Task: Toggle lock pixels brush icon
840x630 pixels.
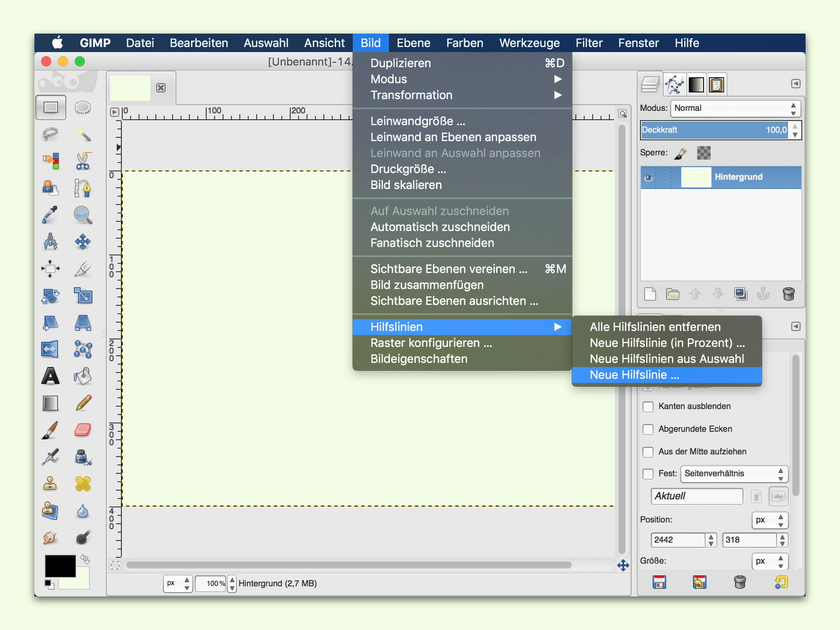Action: click(x=680, y=153)
